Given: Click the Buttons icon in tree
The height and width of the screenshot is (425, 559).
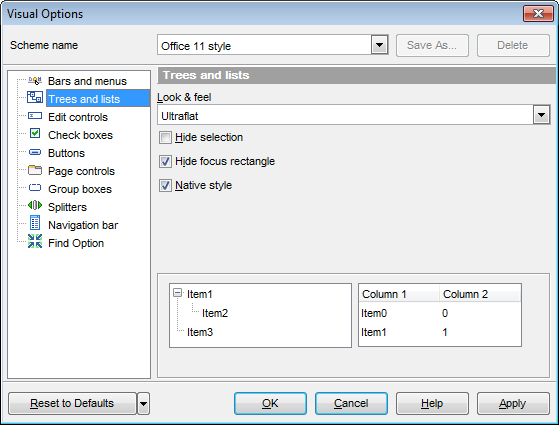Looking at the screenshot, I should pyautogui.click(x=35, y=153).
